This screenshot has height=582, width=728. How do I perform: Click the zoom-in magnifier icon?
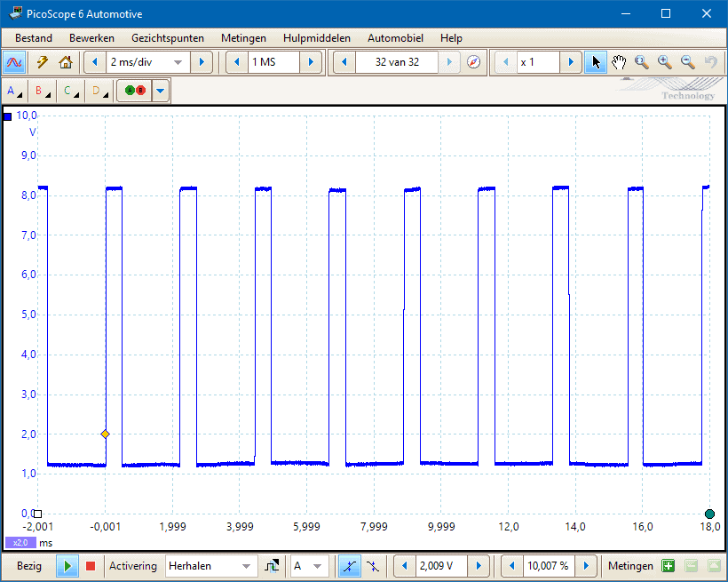tap(664, 62)
